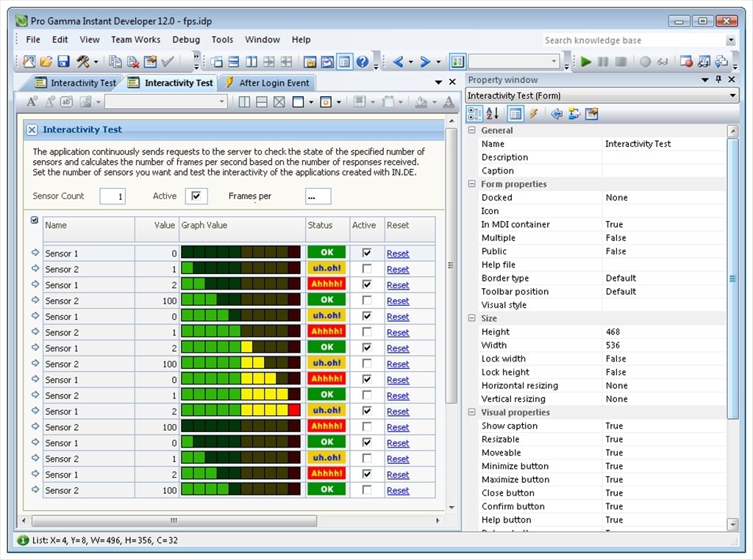Switch property list to categorized view
753x560 pixels.
coord(474,114)
